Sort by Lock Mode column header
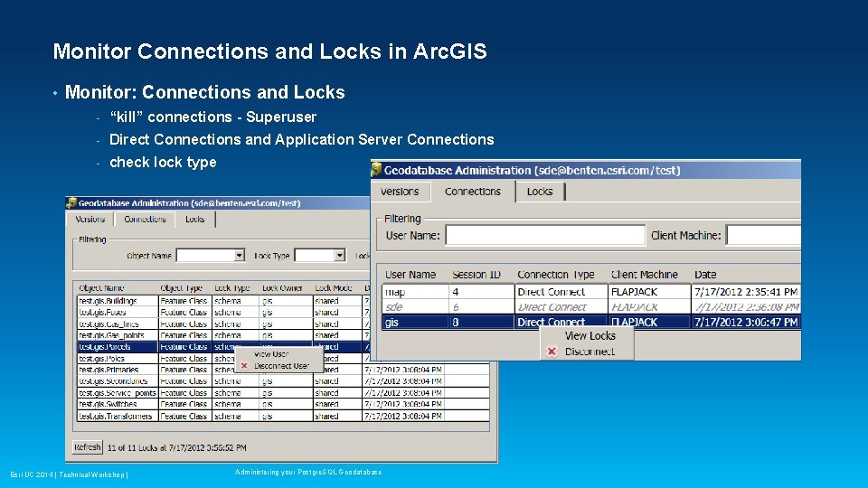The width and height of the screenshot is (868, 488). point(334,287)
